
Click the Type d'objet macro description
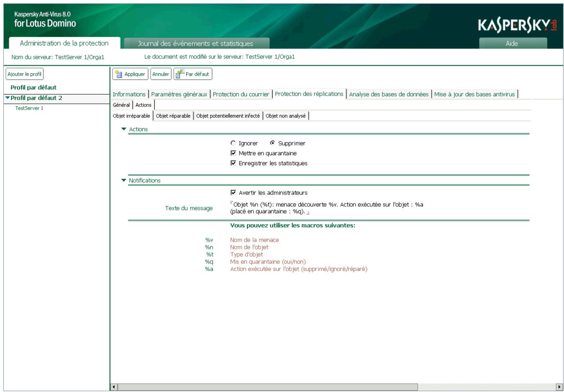[x=246, y=254]
